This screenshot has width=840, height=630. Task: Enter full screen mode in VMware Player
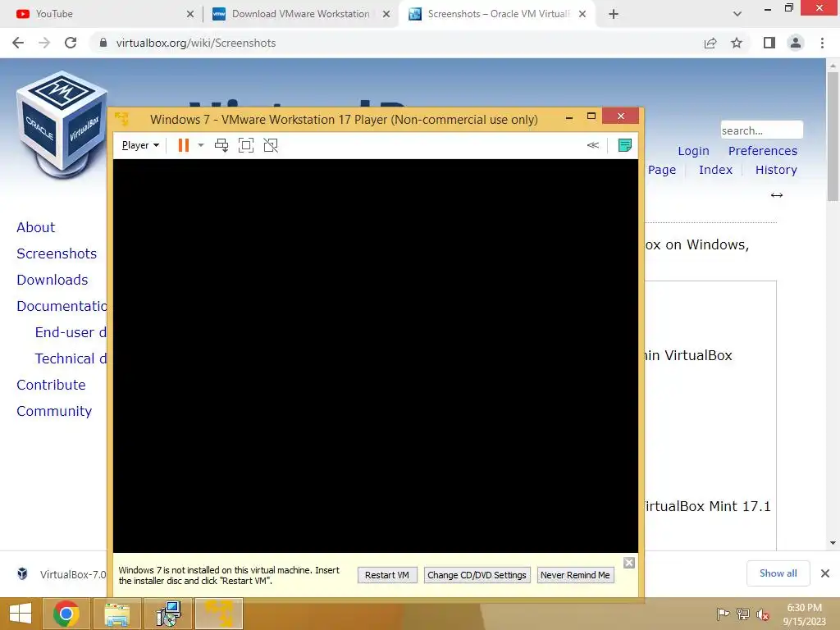246,145
